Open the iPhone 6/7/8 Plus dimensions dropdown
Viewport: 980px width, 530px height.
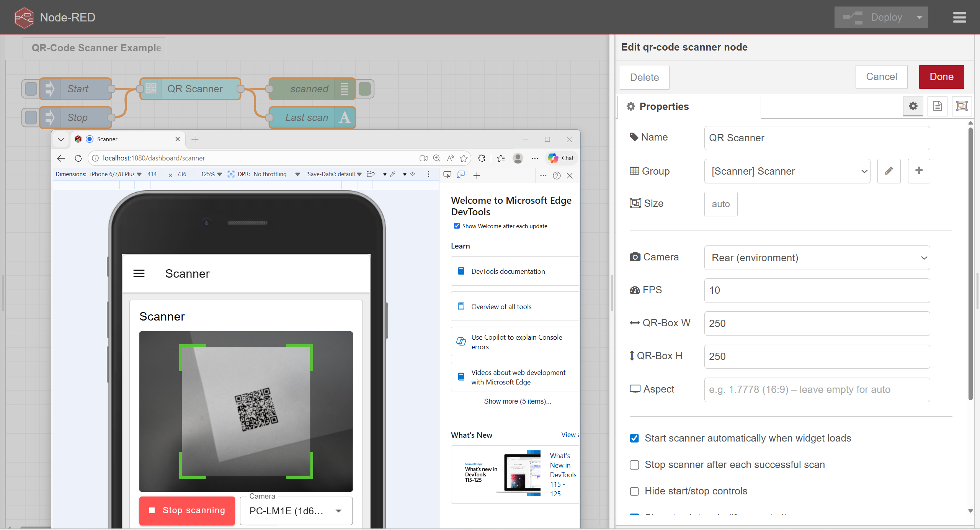point(116,174)
